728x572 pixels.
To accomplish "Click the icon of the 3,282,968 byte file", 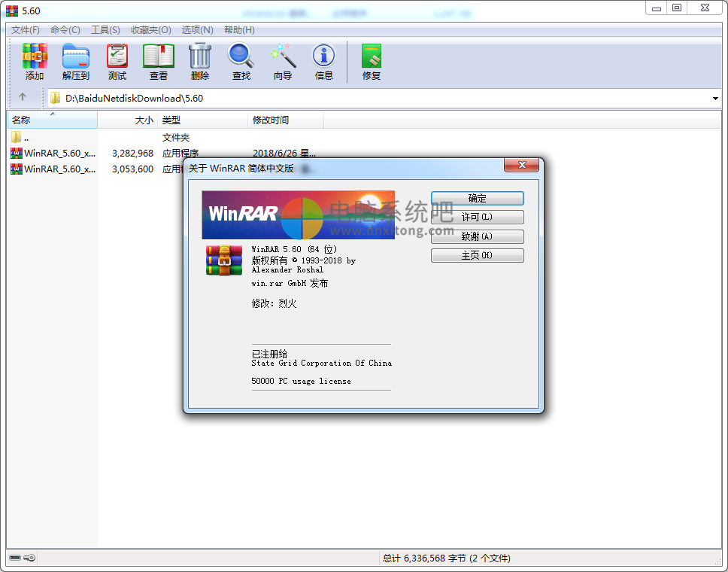I will 17,153.
